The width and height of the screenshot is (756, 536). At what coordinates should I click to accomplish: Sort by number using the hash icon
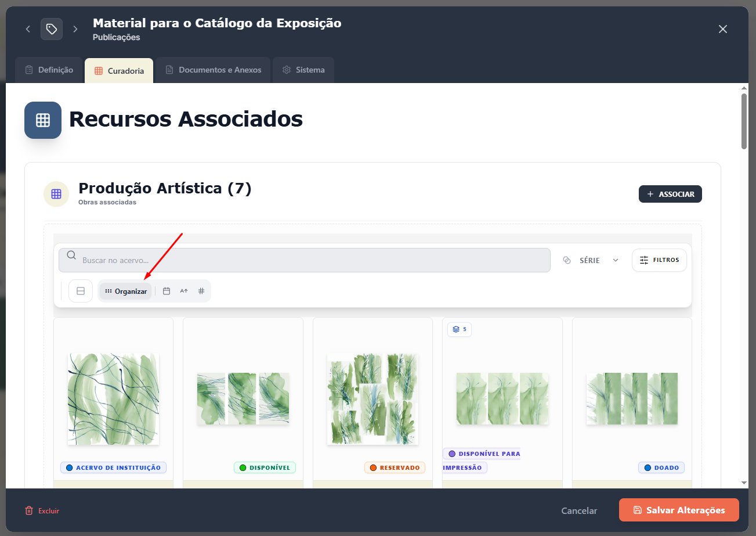(x=201, y=290)
